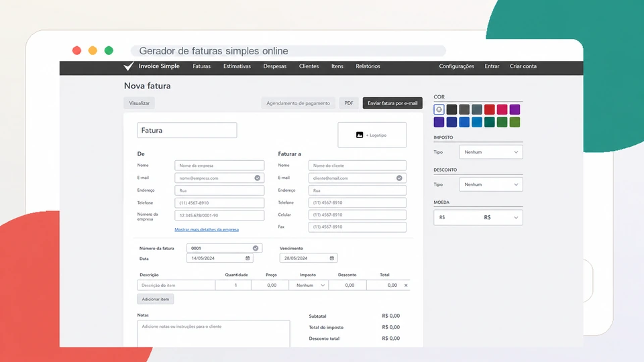Open the item row Imposto Nenhum dropdown
This screenshot has height=362, width=644.
[x=309, y=286]
